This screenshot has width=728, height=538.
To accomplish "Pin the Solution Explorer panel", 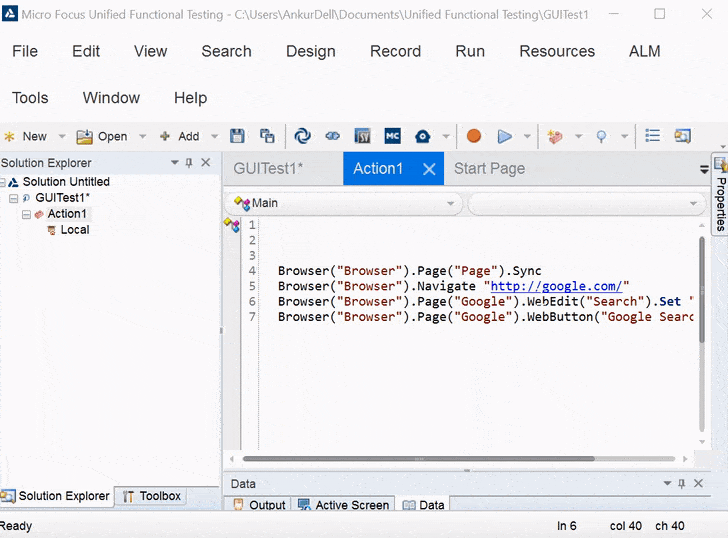I will (x=189, y=162).
